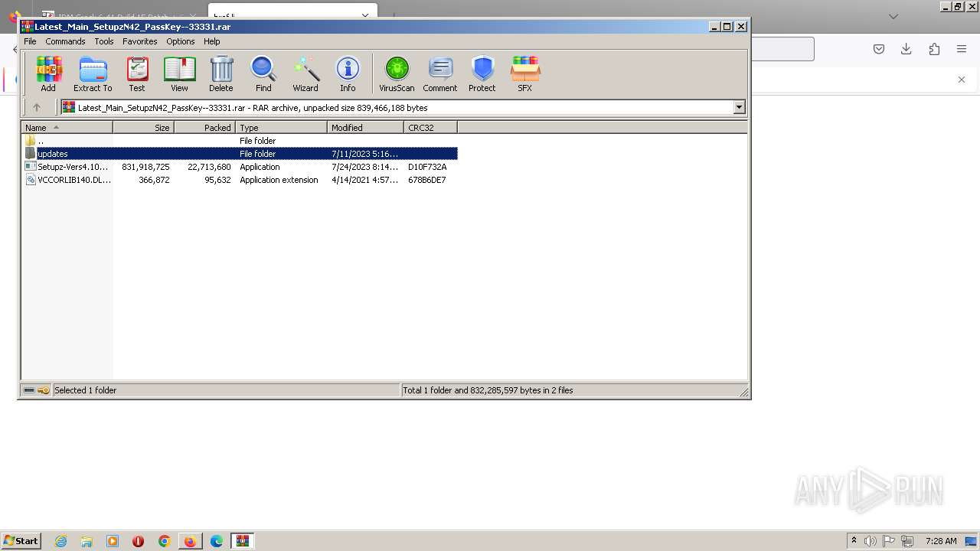The height and width of the screenshot is (551, 980).
Task: Sort by Type column header
Action: tap(281, 128)
